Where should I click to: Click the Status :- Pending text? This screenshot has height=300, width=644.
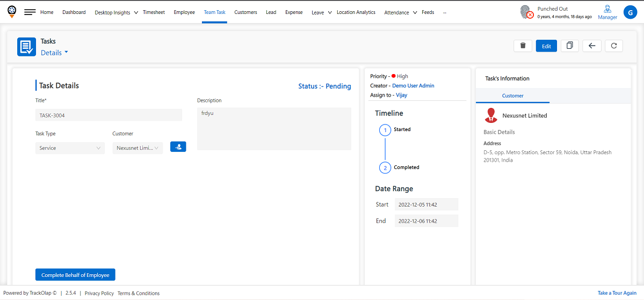[x=324, y=86]
